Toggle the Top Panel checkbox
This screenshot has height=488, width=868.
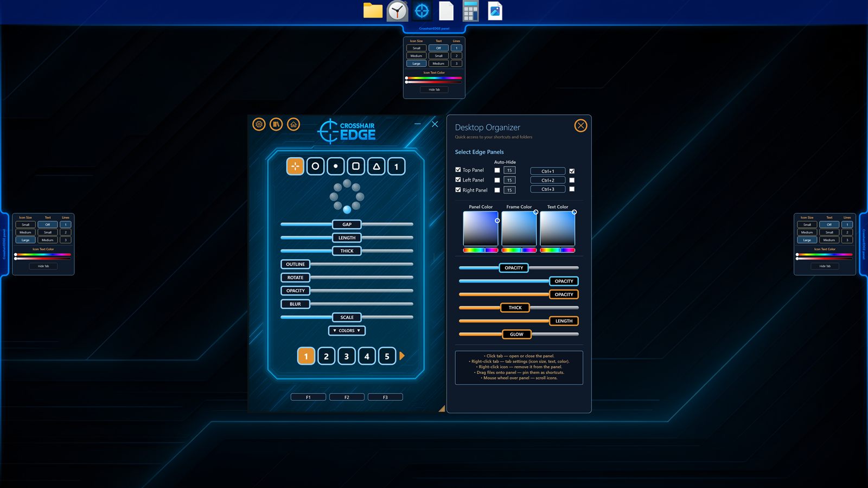click(458, 170)
